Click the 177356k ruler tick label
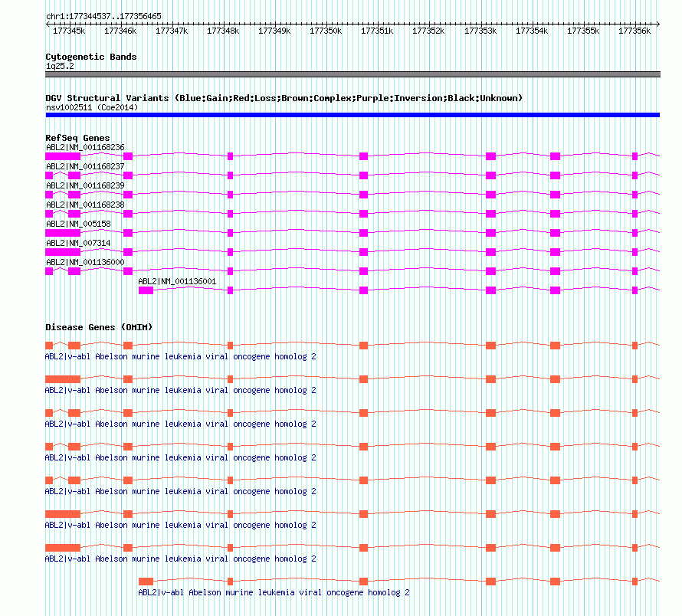The width and height of the screenshot is (682, 616). pyautogui.click(x=634, y=31)
